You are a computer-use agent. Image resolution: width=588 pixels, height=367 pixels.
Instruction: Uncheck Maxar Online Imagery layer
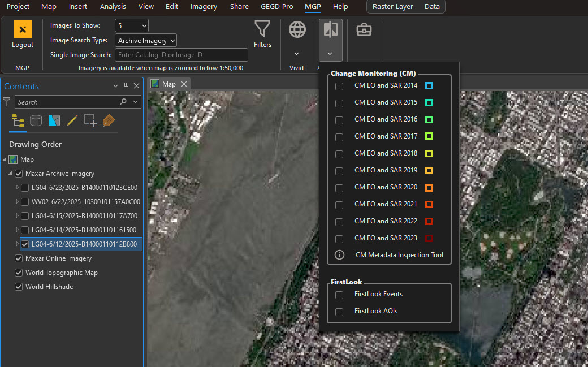(x=18, y=258)
